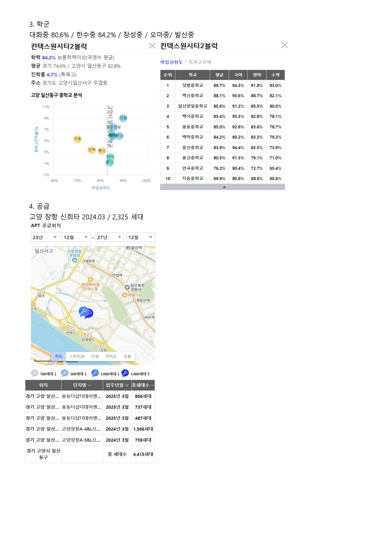Click the 중산 bubble in the scatter chart
This screenshot has width=392, height=555.
pos(109,162)
